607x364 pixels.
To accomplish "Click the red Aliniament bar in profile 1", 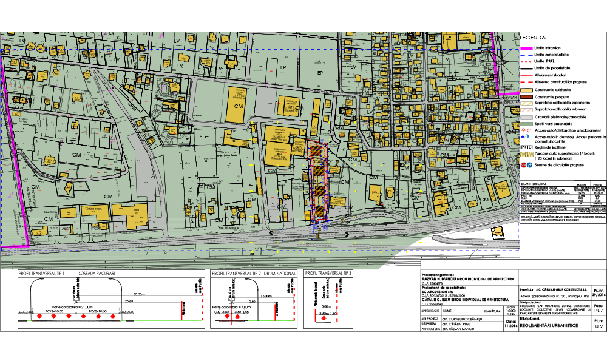I will 181,311.
